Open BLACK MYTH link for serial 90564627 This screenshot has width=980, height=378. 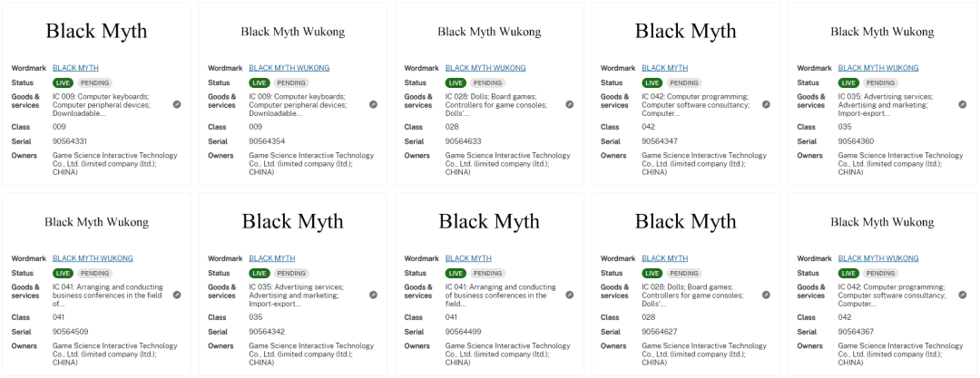[x=665, y=258]
